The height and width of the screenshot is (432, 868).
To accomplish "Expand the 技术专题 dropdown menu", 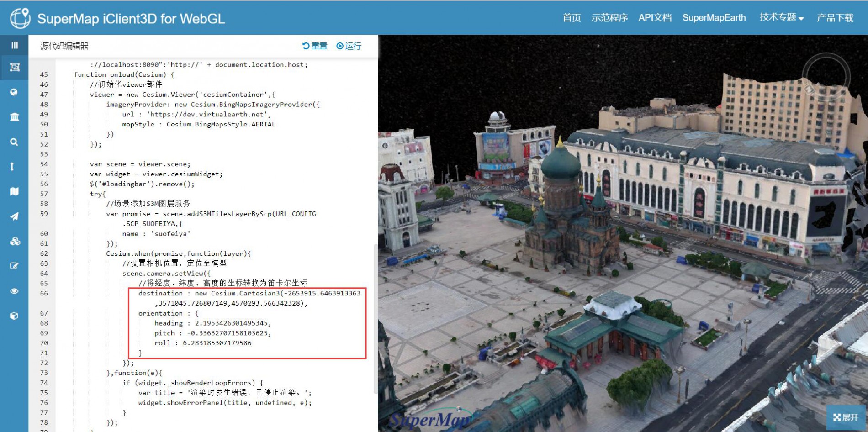I will 782,18.
